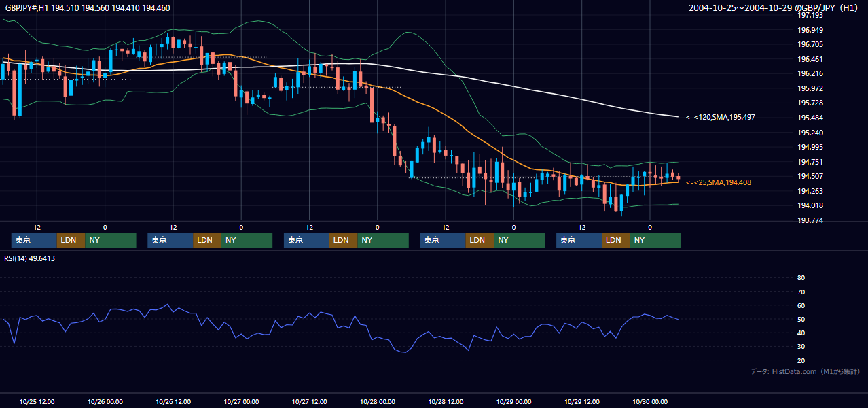Click price axis value 194.751
Image resolution: width=868 pixels, height=408 pixels.
(x=810, y=162)
